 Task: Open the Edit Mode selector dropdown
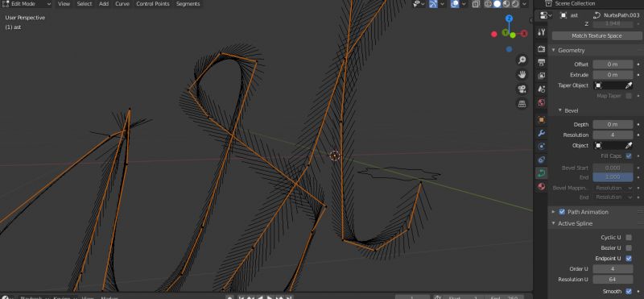[x=27, y=4]
